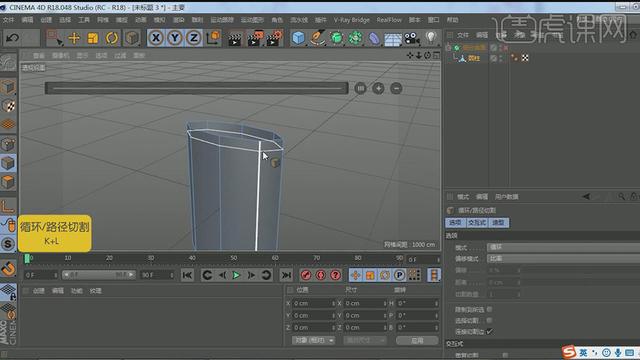This screenshot has width=640, height=360.
Task: Render to Picture Viewer
Action: 255,38
